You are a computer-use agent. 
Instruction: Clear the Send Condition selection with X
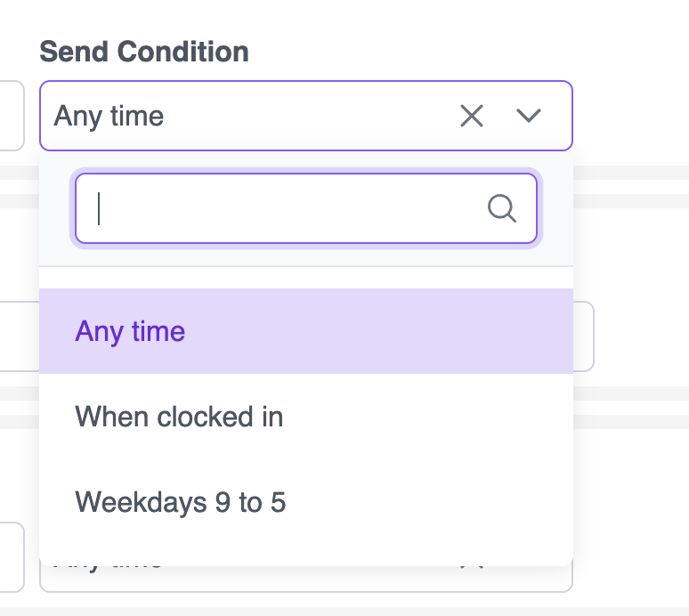(471, 116)
